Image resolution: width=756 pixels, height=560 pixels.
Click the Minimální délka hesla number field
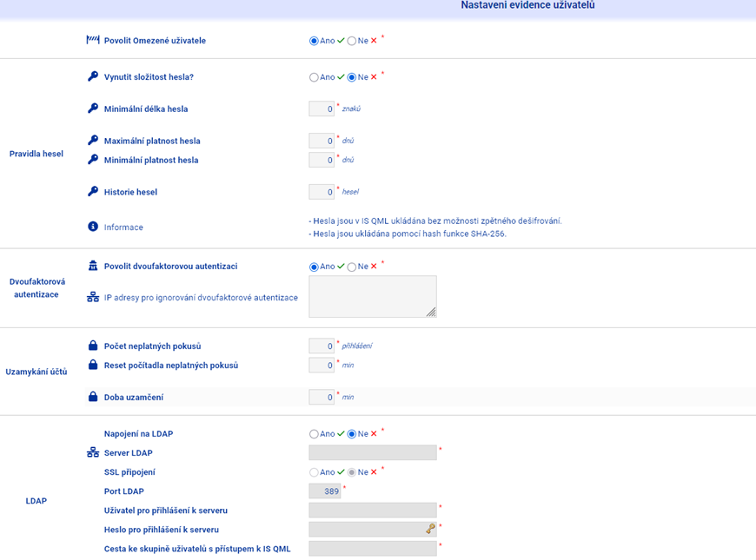pos(322,109)
